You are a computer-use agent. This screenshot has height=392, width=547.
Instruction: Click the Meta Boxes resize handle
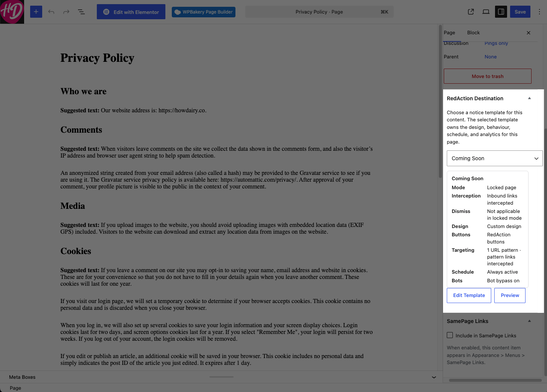(222, 377)
